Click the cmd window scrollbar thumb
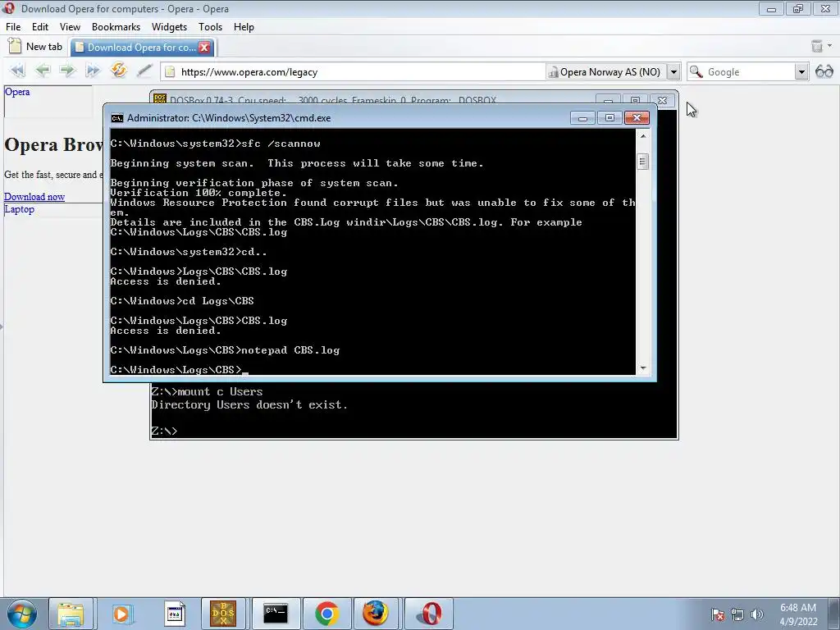 coord(643,162)
